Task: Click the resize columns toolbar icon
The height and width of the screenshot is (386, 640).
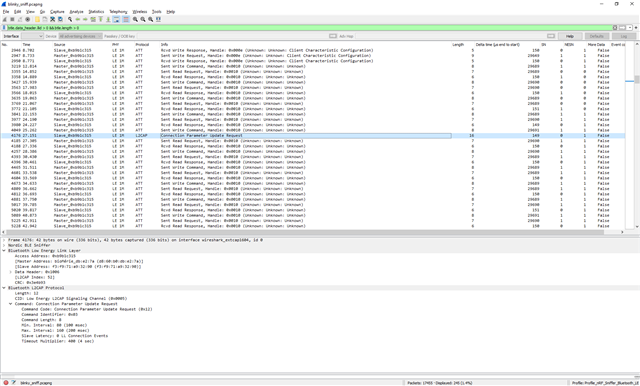Action: 158,19
